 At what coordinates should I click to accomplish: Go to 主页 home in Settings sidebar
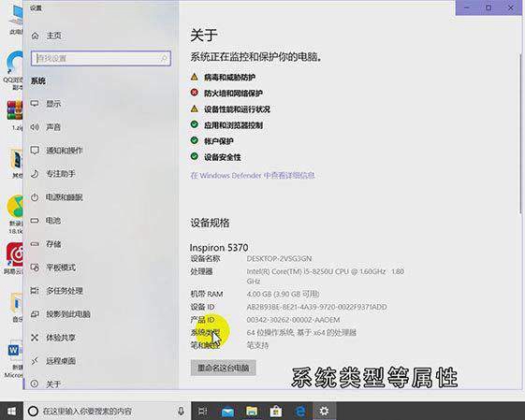coord(46,36)
